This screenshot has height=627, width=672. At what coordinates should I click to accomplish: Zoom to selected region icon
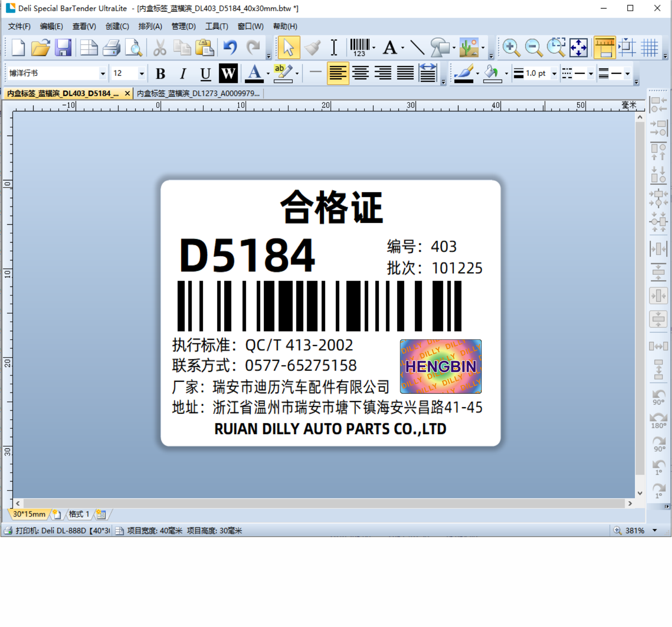point(556,47)
